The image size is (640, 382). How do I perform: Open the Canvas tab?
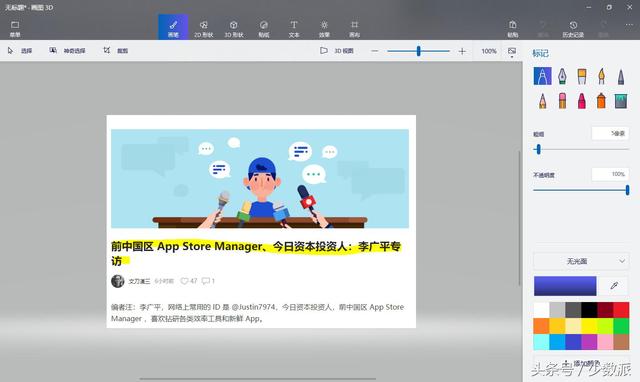pos(354,29)
